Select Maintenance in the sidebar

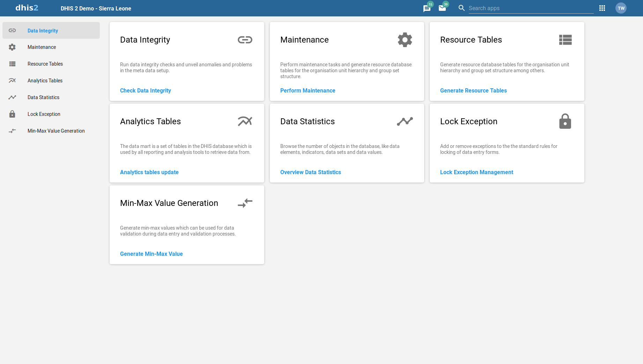(42, 47)
